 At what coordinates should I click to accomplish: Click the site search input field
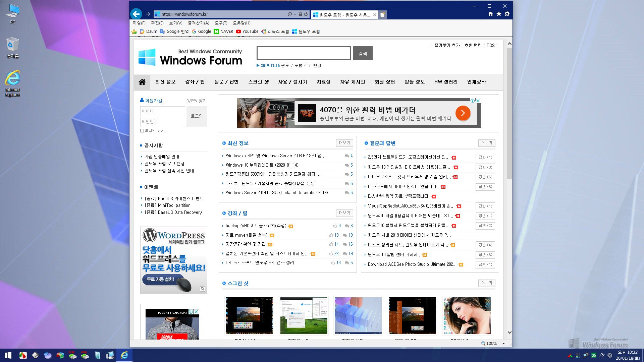(x=304, y=54)
